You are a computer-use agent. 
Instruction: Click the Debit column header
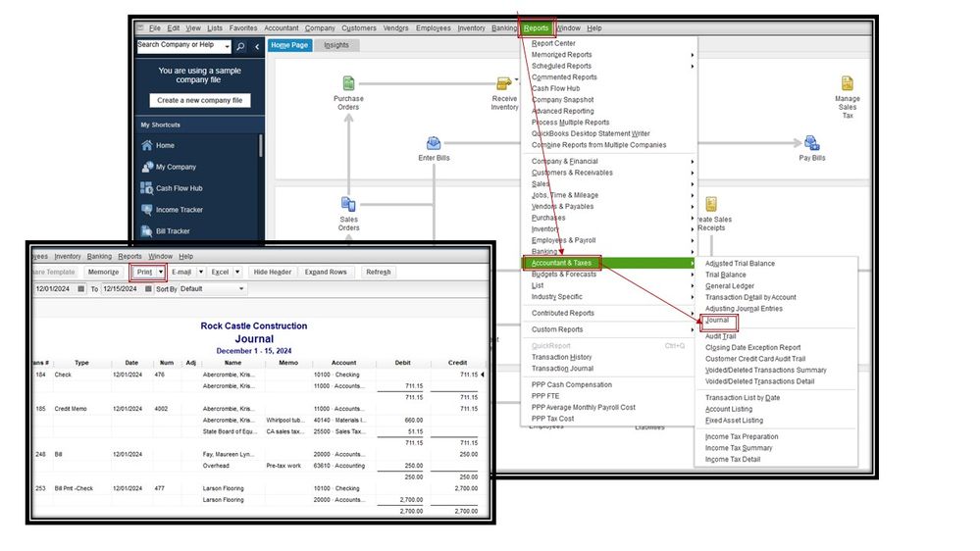(x=402, y=363)
